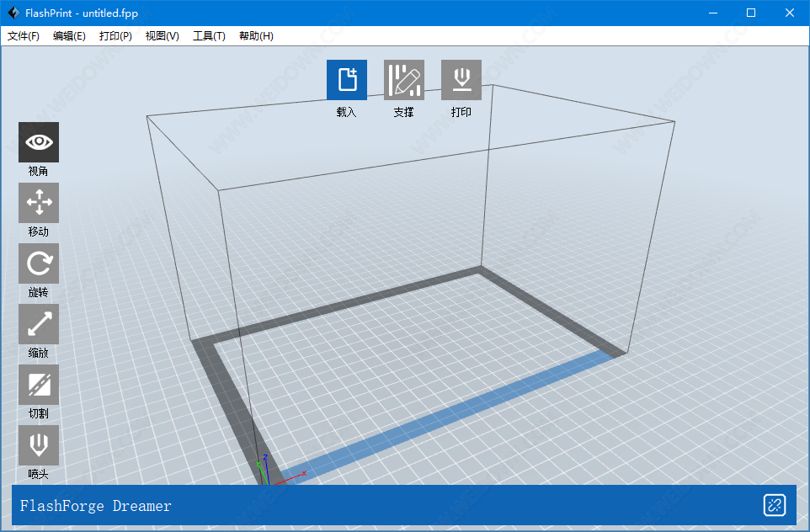Maximize the FlashPrint window
Screen dimensions: 810x532
751,13
